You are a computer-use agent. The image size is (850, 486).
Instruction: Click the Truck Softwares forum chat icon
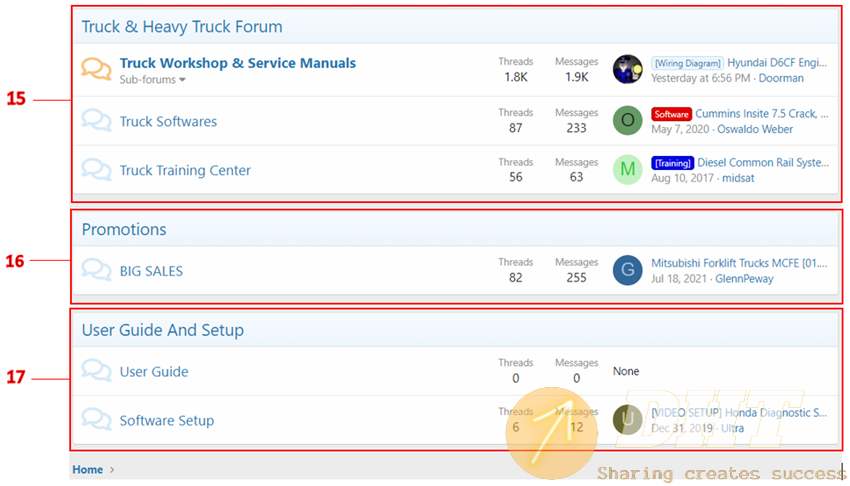[96, 121]
